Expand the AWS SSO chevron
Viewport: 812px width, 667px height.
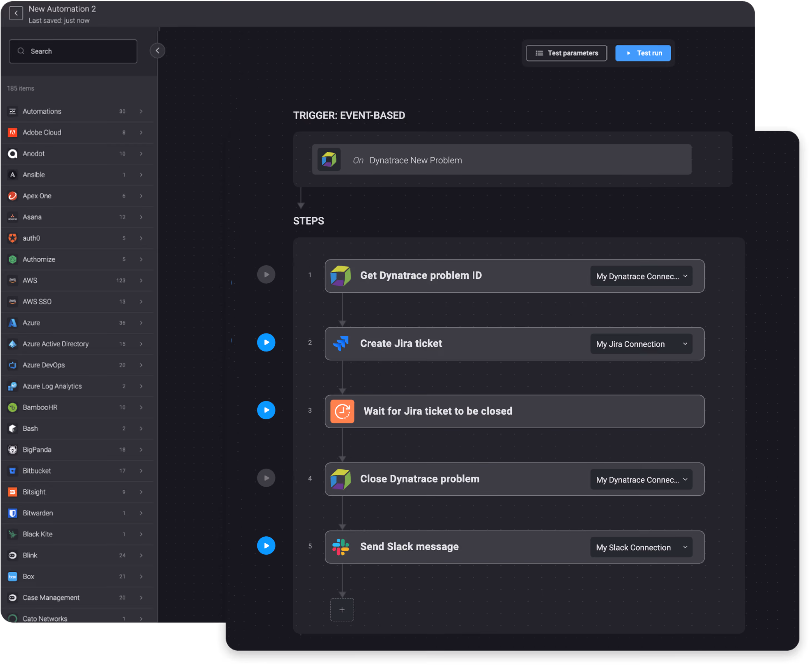pos(141,302)
